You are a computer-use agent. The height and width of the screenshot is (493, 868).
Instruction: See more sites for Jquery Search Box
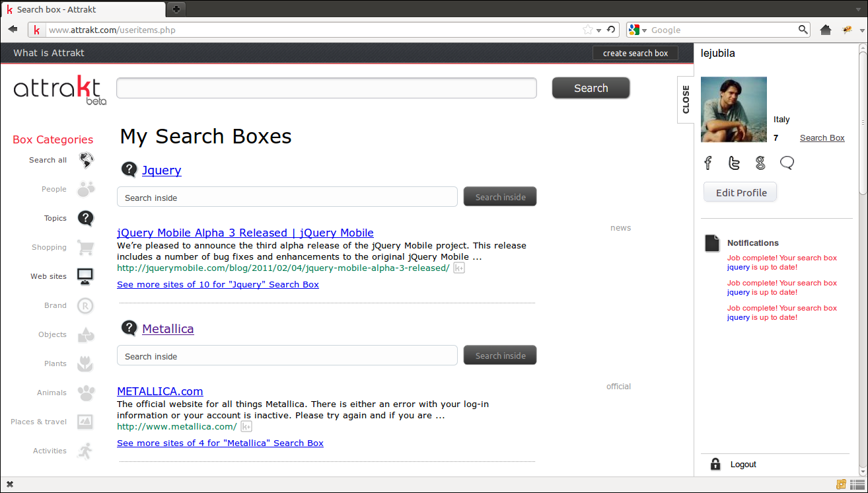click(218, 284)
